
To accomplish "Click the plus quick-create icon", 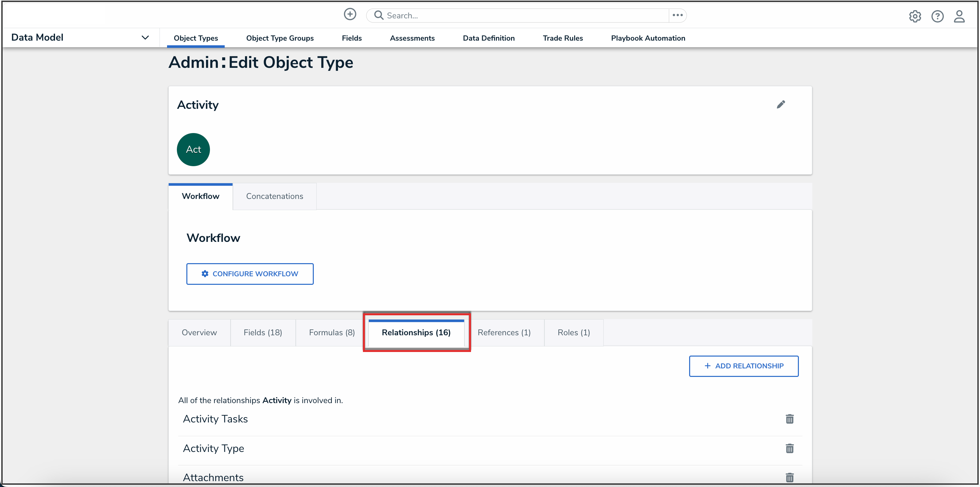I will pos(349,14).
